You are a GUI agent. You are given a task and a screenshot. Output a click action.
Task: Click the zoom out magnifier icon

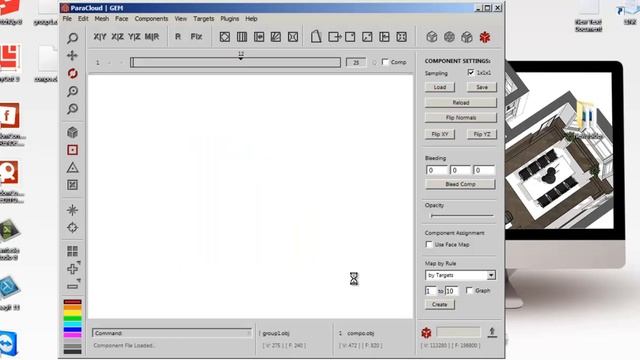coord(73,109)
